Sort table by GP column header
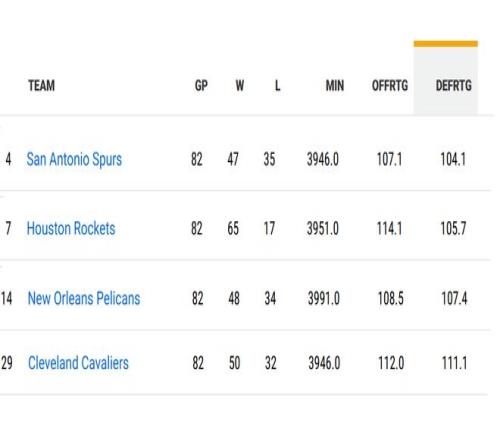The image size is (500, 440). pyautogui.click(x=201, y=86)
